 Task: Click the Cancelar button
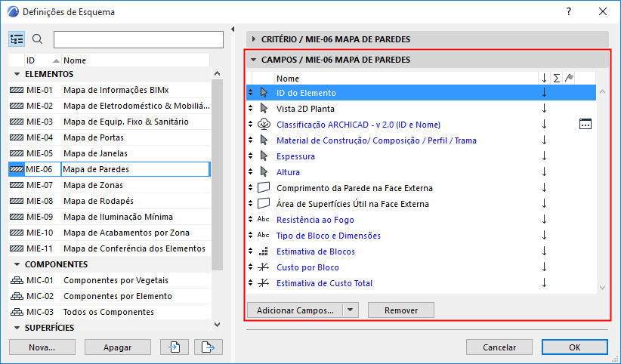499,347
